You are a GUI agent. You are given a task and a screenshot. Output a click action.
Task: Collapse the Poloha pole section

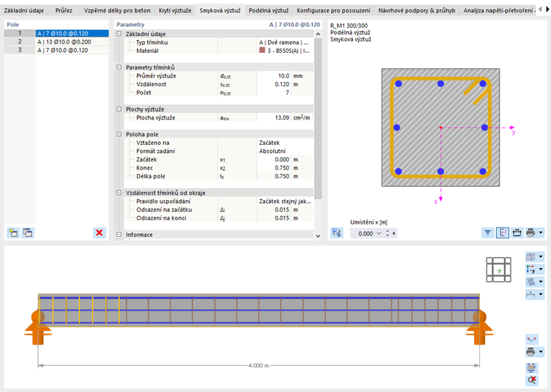[x=119, y=134]
